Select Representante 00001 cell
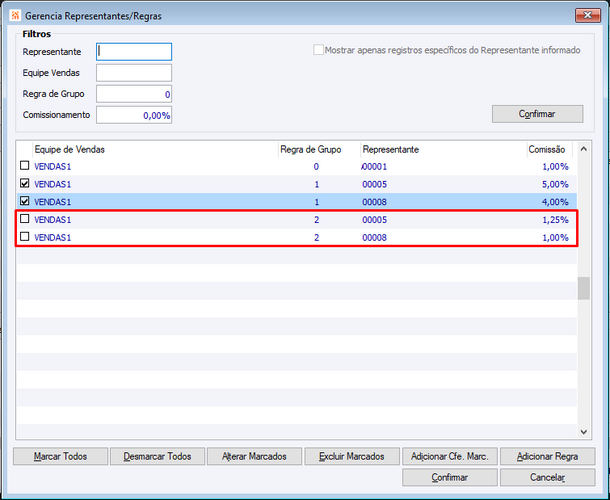 [374, 167]
